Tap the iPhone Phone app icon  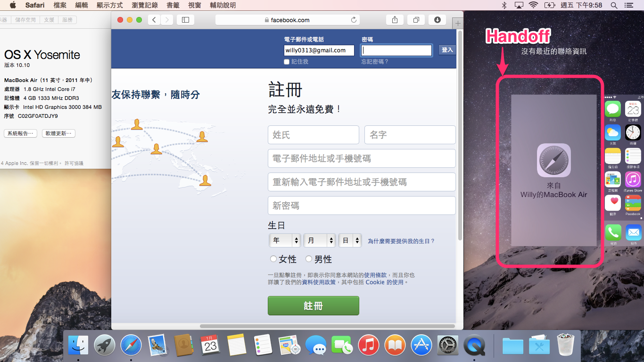tap(613, 232)
